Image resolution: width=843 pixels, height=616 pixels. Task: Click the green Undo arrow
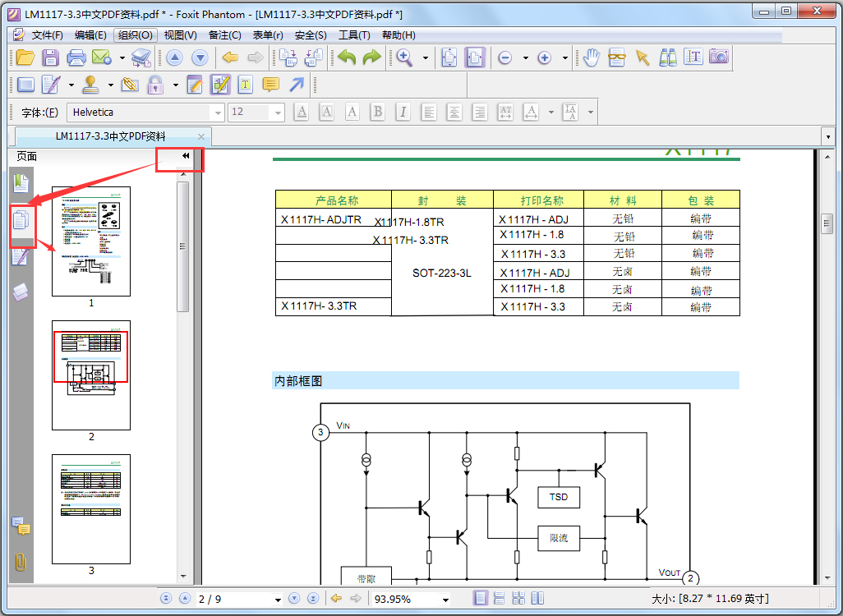click(347, 57)
